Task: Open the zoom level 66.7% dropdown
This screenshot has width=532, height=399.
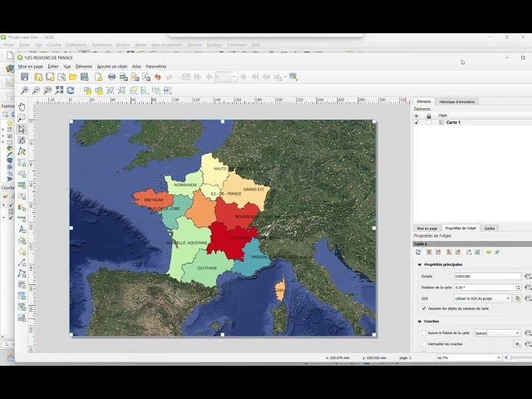Action: [469, 357]
